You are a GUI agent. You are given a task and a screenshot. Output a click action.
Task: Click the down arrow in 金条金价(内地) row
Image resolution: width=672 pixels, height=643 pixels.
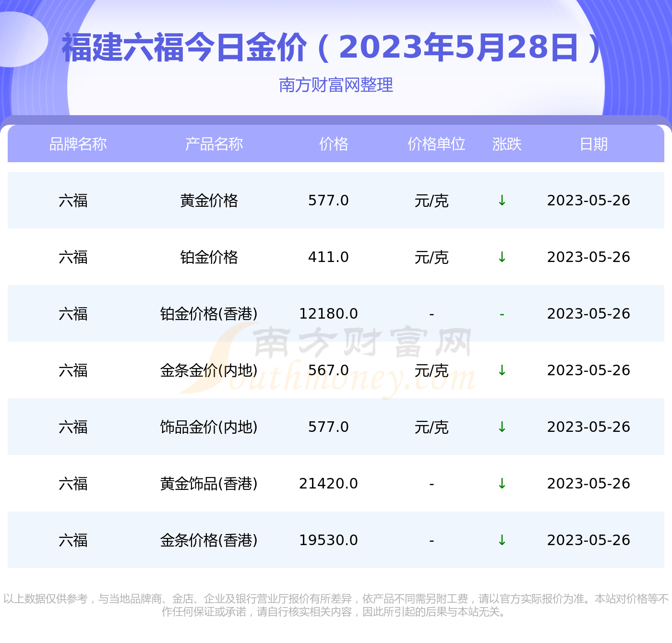point(502,370)
